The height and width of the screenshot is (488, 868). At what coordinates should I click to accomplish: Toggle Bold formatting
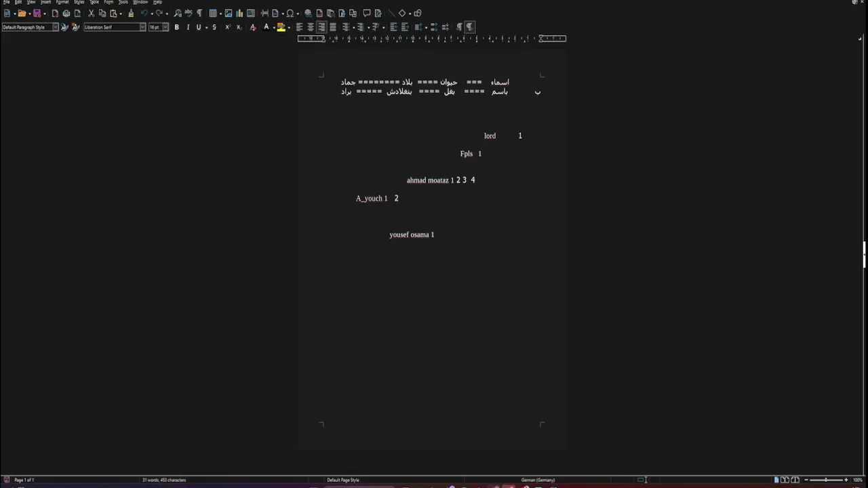(176, 27)
